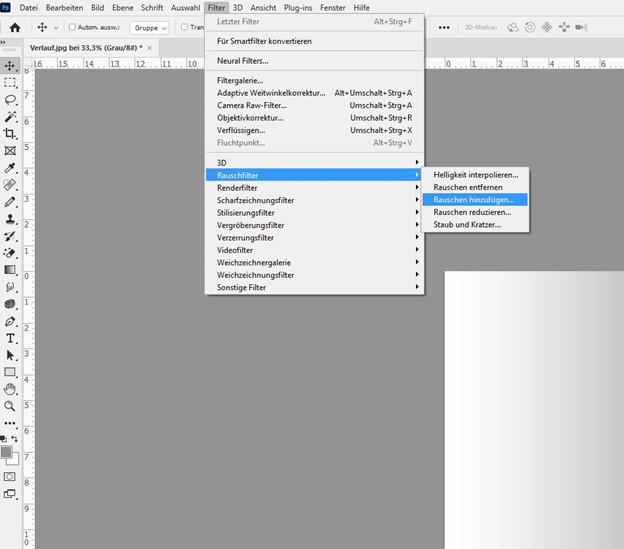
Task: Select the Type tool
Action: tap(10, 339)
